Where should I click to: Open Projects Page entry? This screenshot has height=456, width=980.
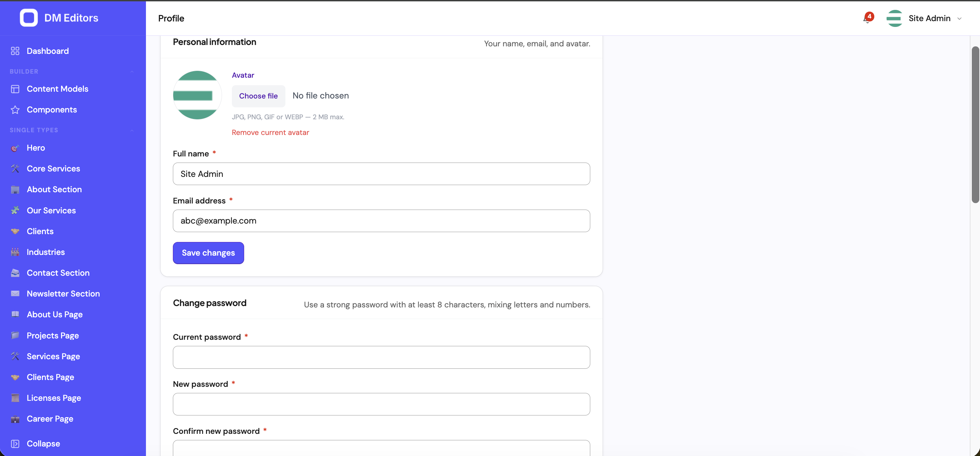(x=73, y=335)
